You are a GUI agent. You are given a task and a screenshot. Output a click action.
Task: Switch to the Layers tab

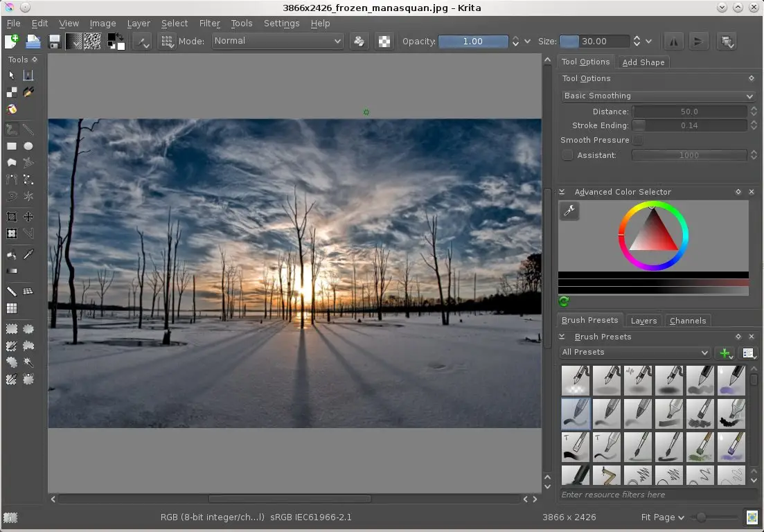tap(643, 321)
